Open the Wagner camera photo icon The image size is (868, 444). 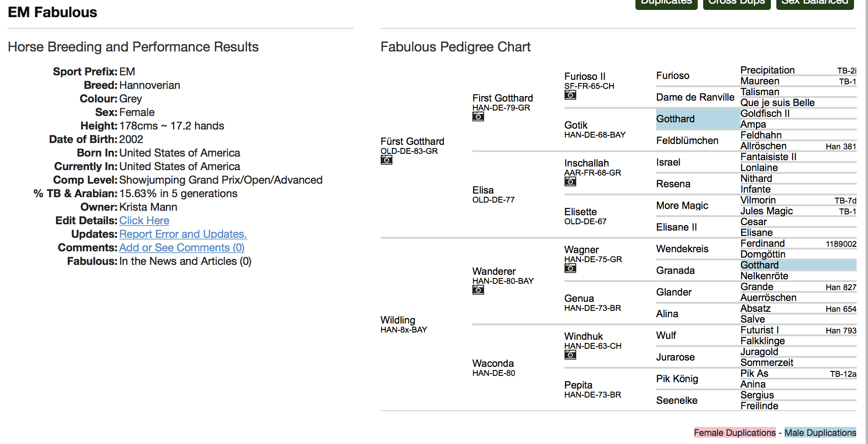click(x=570, y=268)
